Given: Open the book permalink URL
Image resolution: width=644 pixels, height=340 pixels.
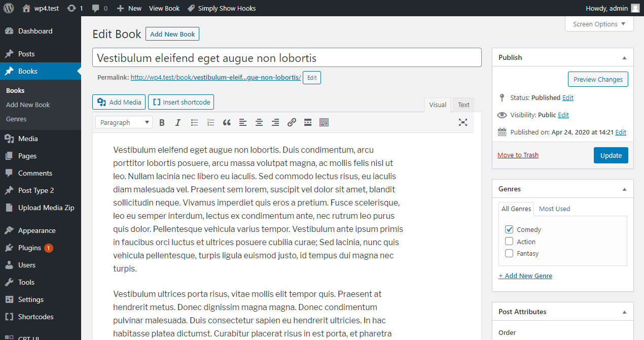Looking at the screenshot, I should click(216, 78).
